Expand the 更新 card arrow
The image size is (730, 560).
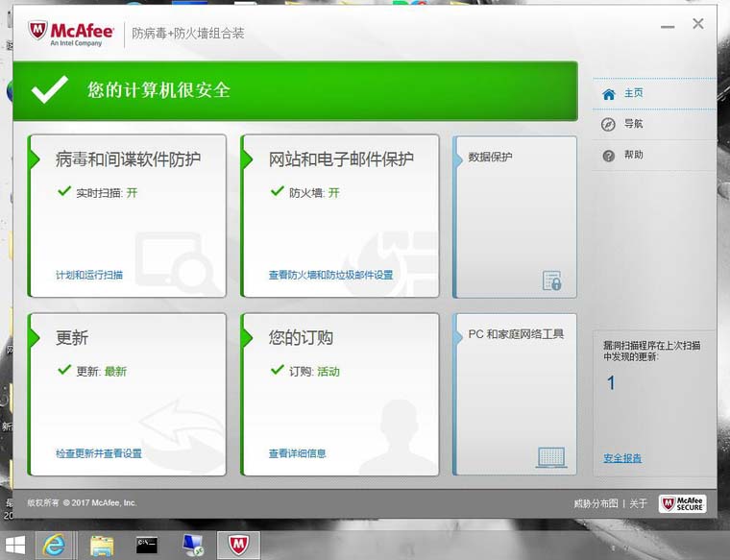[35, 338]
